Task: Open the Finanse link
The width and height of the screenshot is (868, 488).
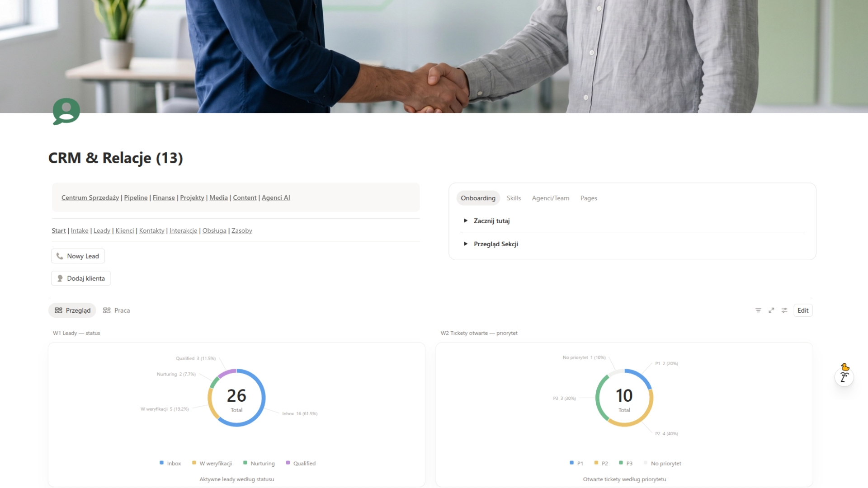Action: point(164,197)
